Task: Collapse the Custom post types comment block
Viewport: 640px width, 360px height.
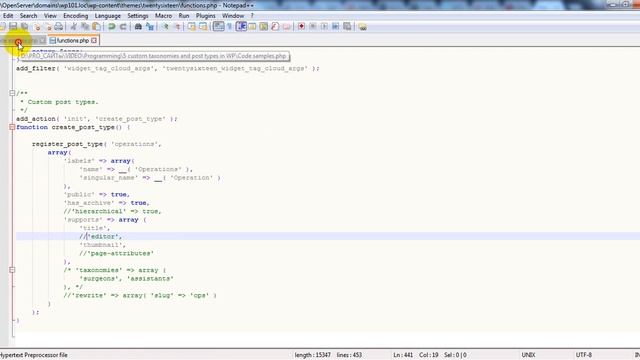Action: coord(12,93)
